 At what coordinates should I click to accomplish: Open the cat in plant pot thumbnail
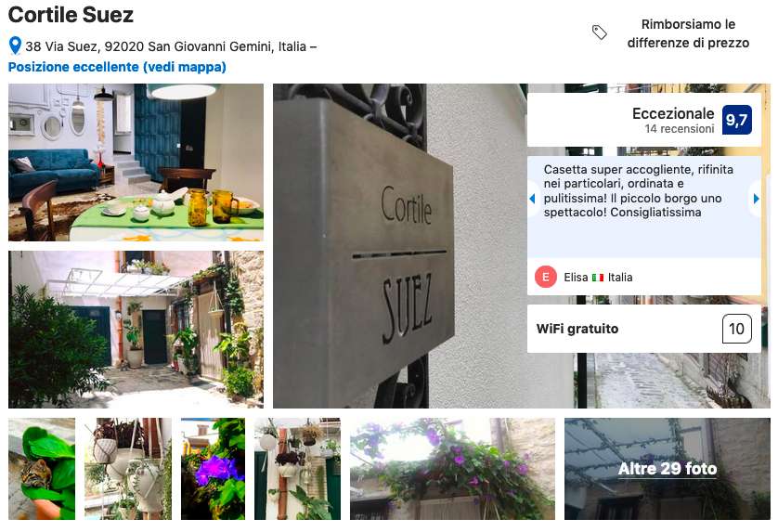coord(42,469)
